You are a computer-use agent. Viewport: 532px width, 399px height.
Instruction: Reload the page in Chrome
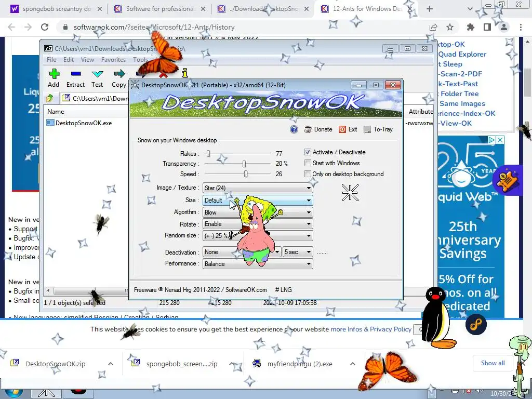[45, 27]
